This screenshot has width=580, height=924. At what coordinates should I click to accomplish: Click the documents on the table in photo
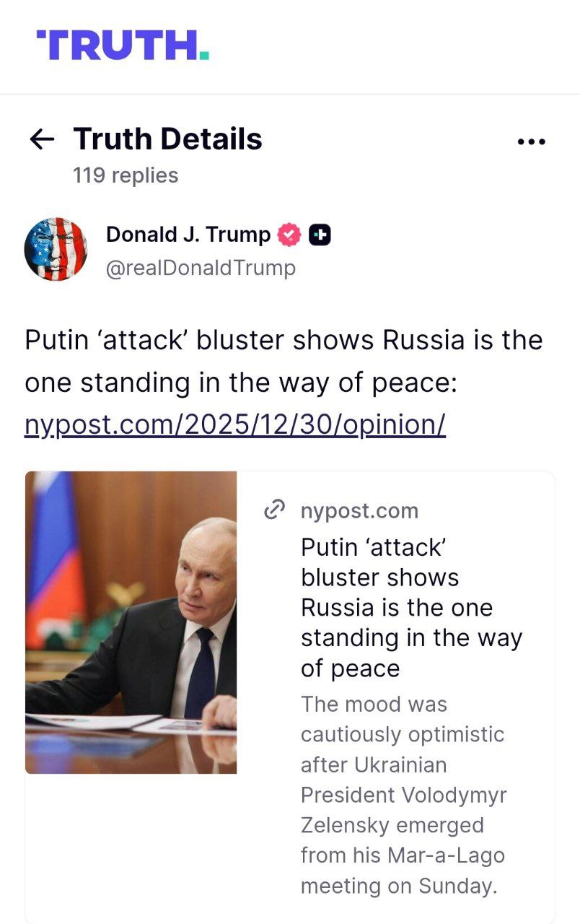pyautogui.click(x=101, y=720)
